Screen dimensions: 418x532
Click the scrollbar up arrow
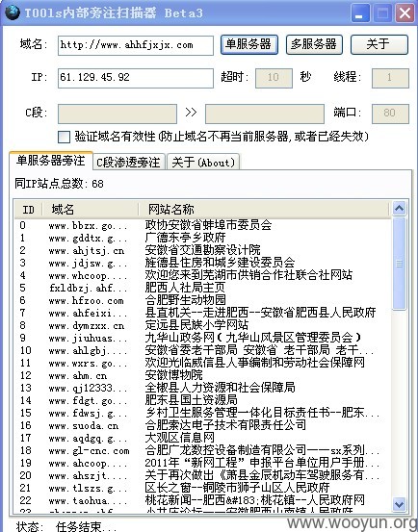pyautogui.click(x=399, y=209)
